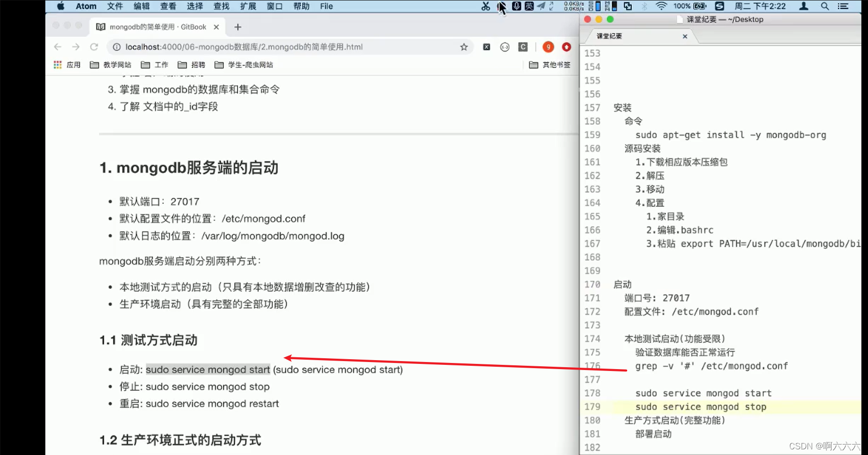Screen dimensions: 868x455
Task: Click line number 180 in Atom gutter
Action: pyautogui.click(x=592, y=421)
